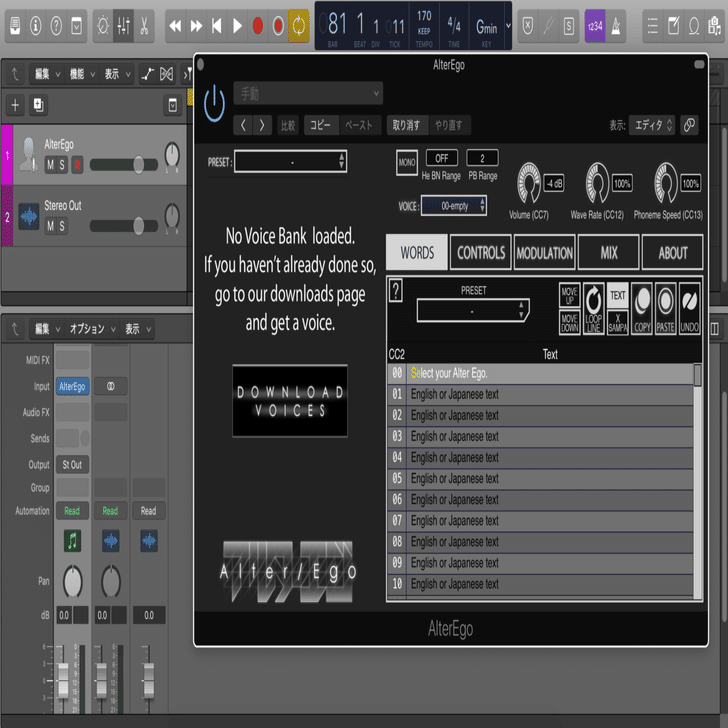Open the top PRESET selector in AlterEgo
The width and height of the screenshot is (728, 728).
coord(291,162)
